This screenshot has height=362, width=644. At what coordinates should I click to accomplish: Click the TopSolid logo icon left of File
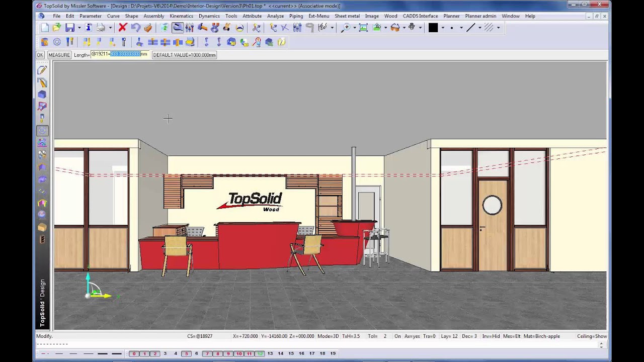pyautogui.click(x=42, y=16)
